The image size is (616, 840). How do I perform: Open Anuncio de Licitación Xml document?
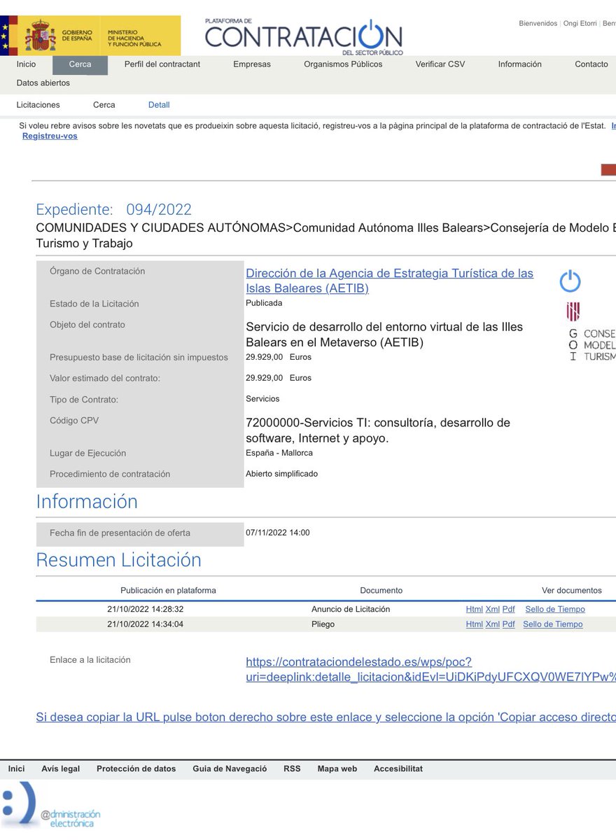pyautogui.click(x=493, y=610)
